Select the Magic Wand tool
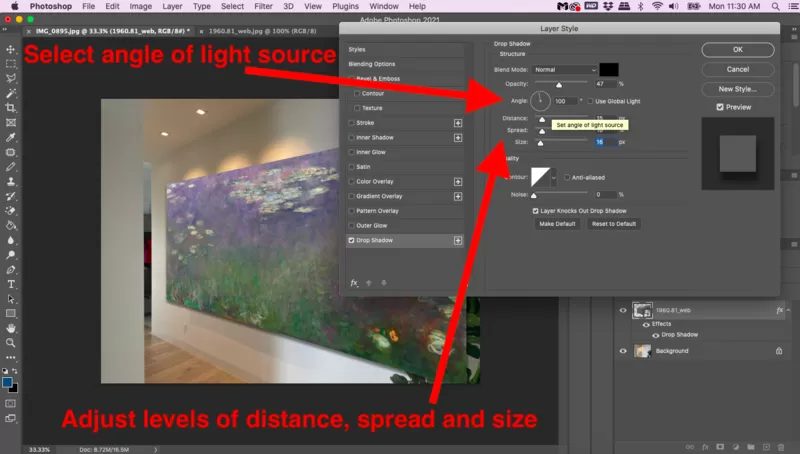This screenshot has height=454, width=800. 11,93
